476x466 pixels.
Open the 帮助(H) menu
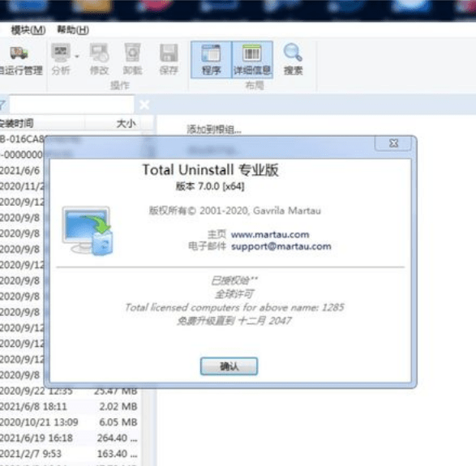click(x=73, y=30)
